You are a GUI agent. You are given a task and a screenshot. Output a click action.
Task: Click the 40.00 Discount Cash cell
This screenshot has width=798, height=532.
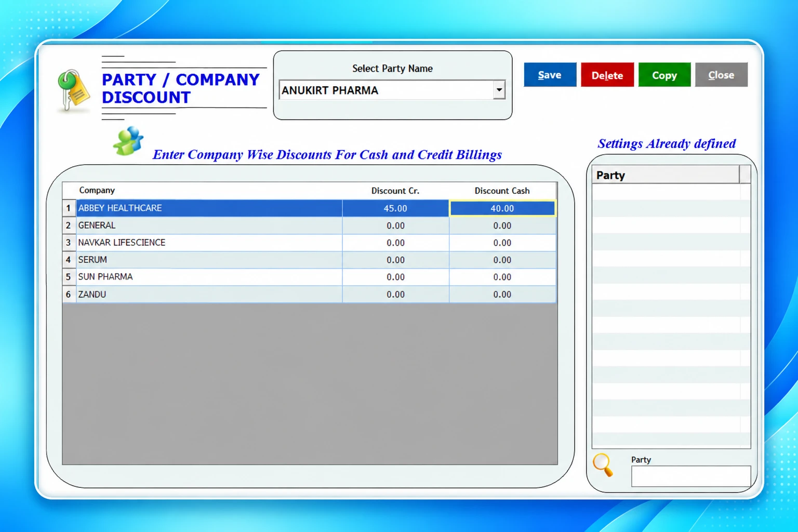pos(502,208)
